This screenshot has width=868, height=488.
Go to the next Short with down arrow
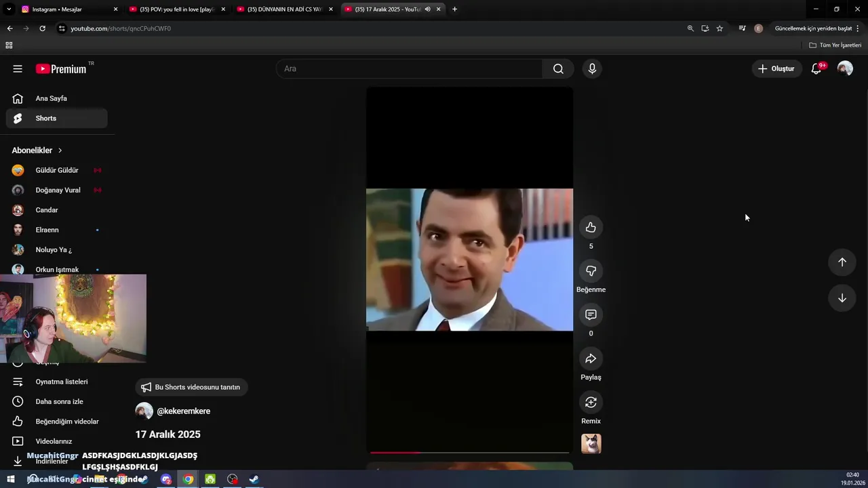[842, 298]
